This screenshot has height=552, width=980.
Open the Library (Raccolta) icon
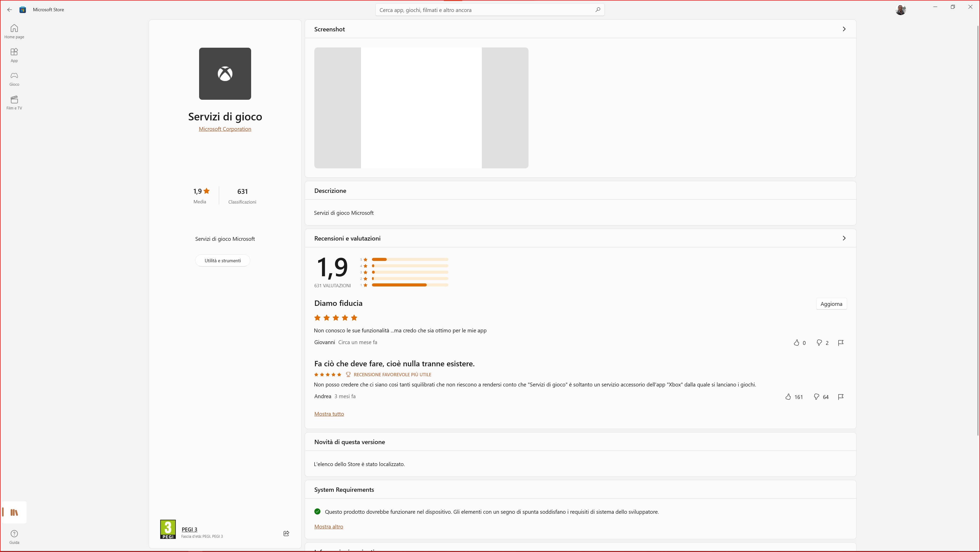[x=14, y=512]
